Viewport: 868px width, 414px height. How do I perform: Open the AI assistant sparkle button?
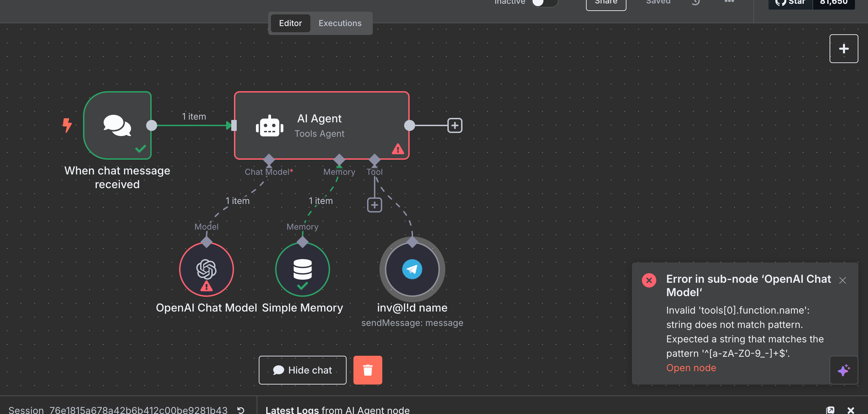[x=844, y=370]
